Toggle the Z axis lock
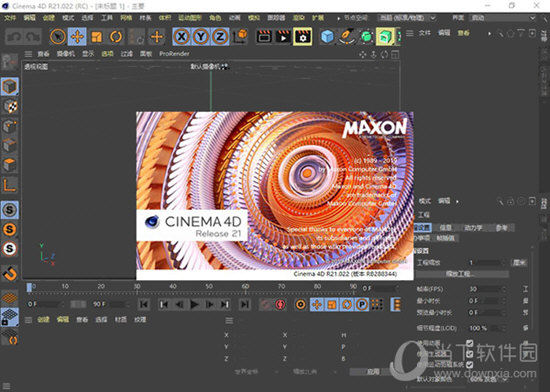Screen dimensions: 550x392 pyautogui.click(x=220, y=36)
